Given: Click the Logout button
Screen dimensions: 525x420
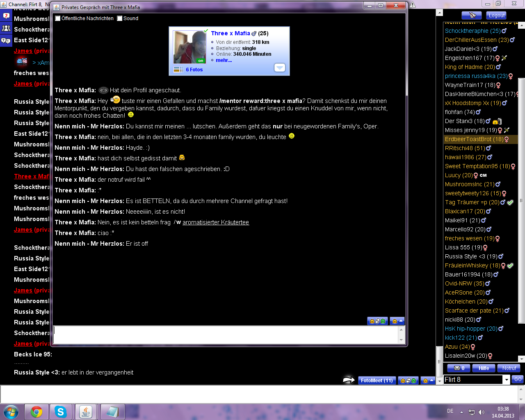Looking at the screenshot, I should (x=496, y=16).
